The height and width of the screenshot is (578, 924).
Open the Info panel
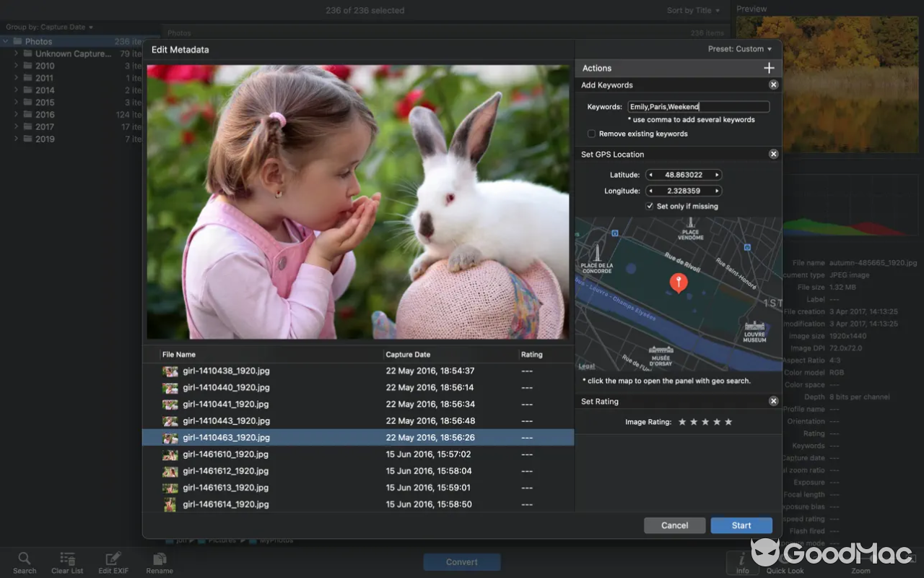click(x=743, y=562)
